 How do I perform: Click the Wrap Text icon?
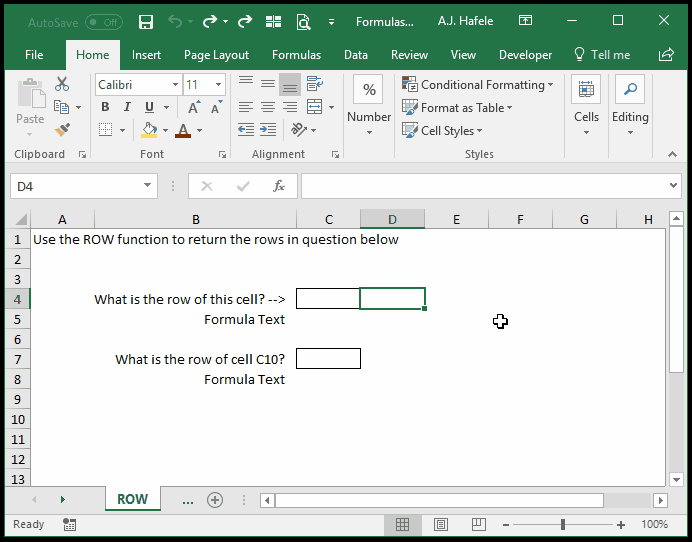(315, 83)
